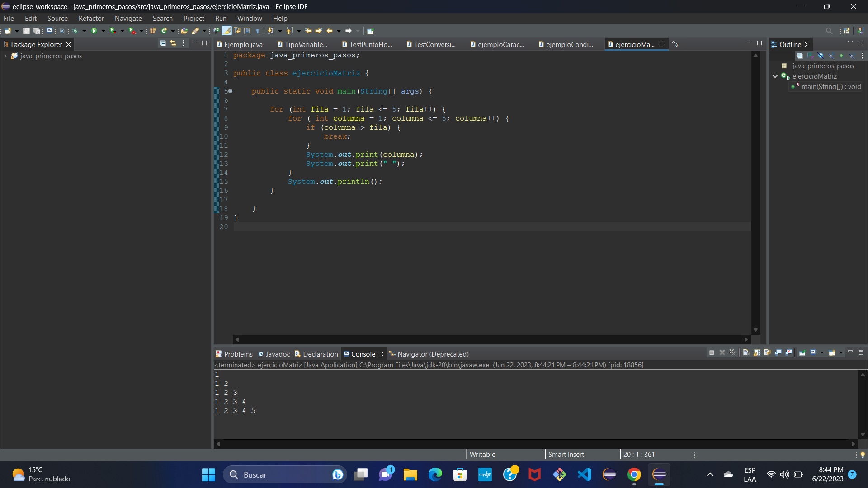
Task: Click Display Selected Console monitor icon
Action: [x=813, y=352]
